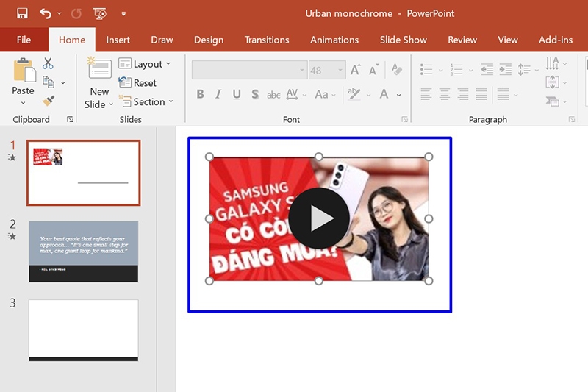Screen dimensions: 588x392
Task: Open the Clipboard pane launcher
Action: (70, 119)
